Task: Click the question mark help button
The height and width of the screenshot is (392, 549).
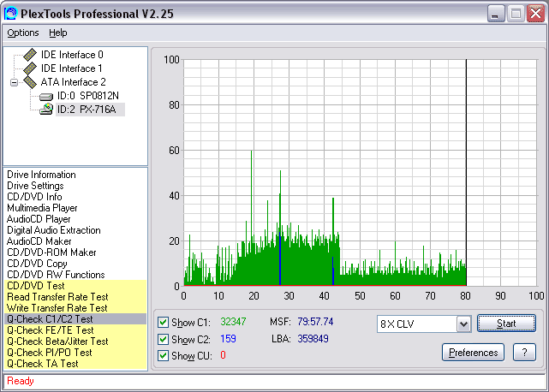Action: click(524, 353)
